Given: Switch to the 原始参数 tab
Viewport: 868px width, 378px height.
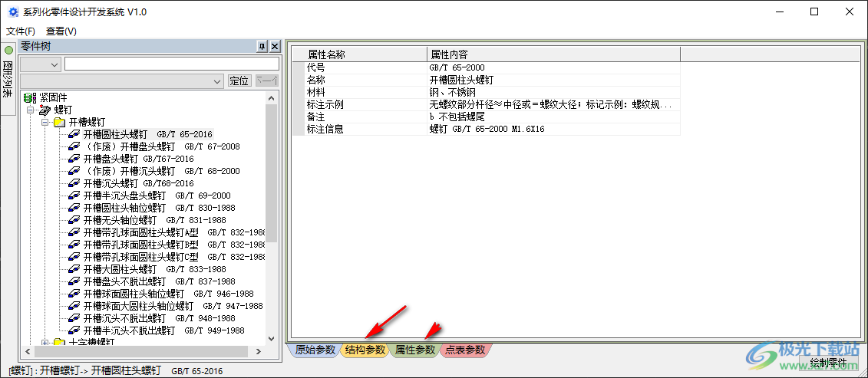Looking at the screenshot, I should coord(315,350).
